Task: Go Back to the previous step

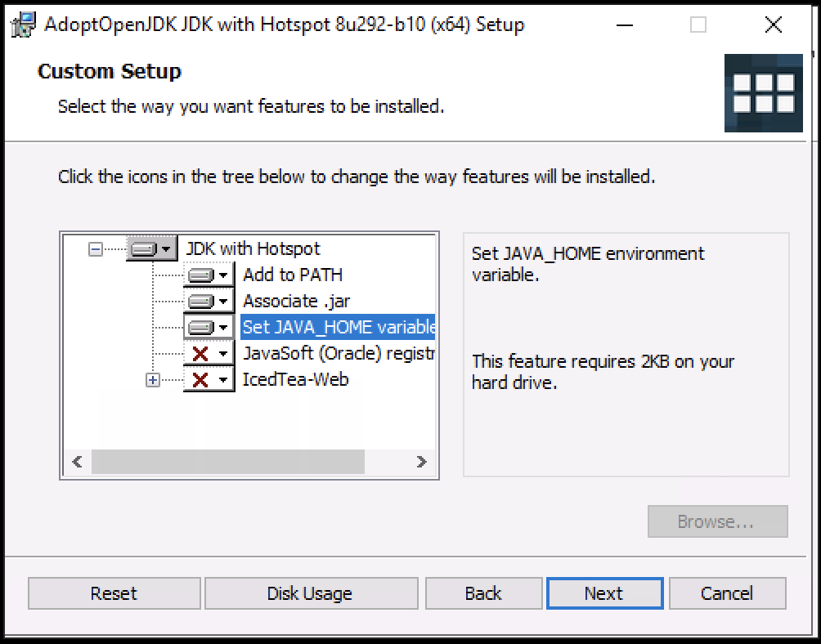Action: [x=483, y=593]
